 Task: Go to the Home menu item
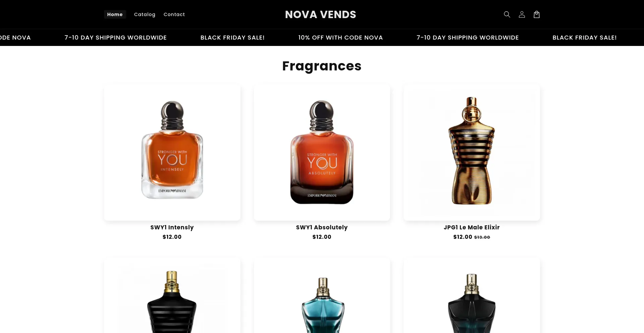pyautogui.click(x=115, y=14)
